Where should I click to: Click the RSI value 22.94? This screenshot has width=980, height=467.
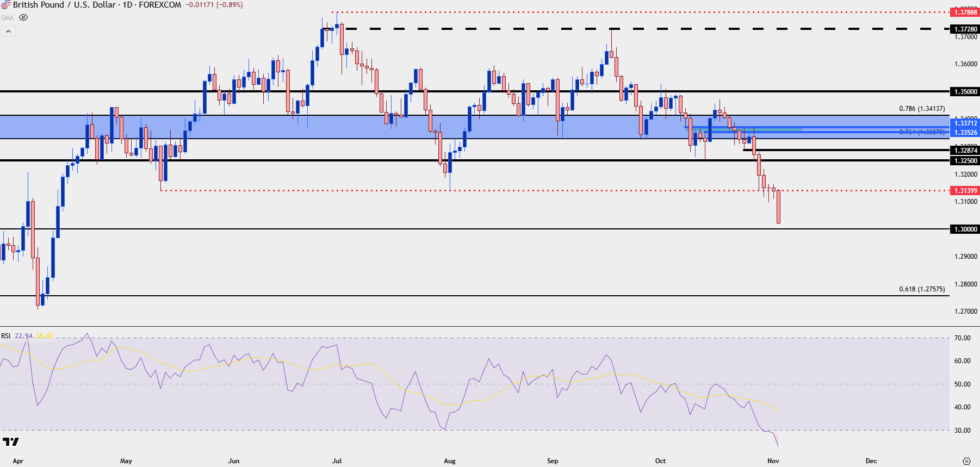pyautogui.click(x=23, y=335)
